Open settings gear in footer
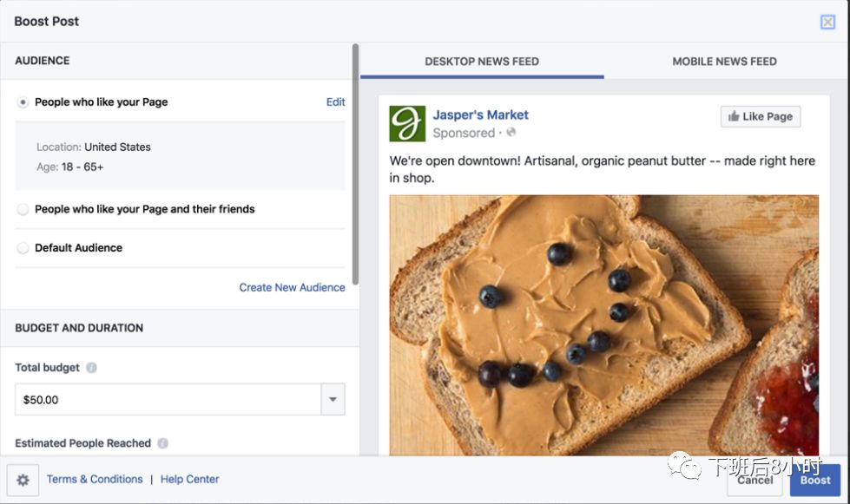 (x=23, y=480)
